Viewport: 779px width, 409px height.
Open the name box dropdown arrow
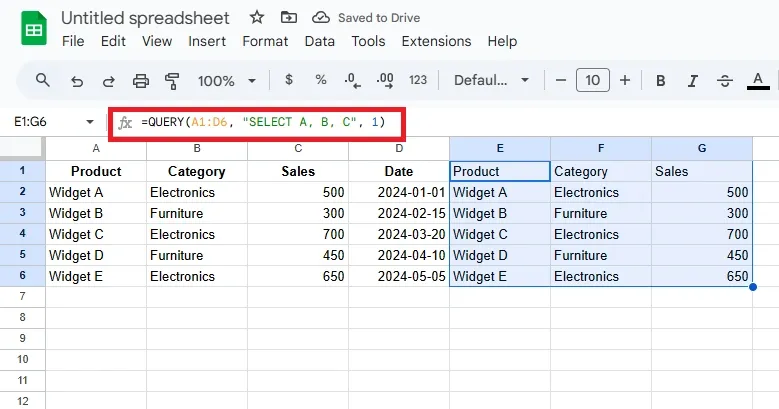(90, 122)
